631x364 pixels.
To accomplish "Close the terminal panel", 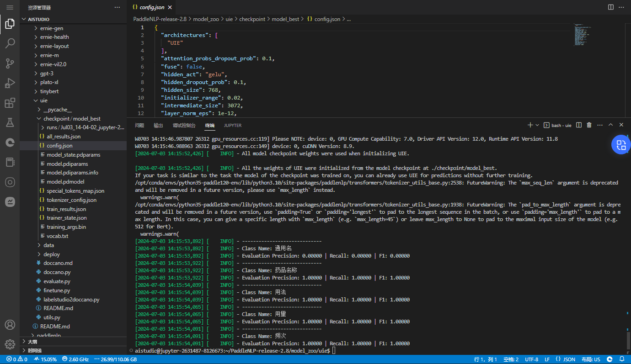I will pos(621,125).
